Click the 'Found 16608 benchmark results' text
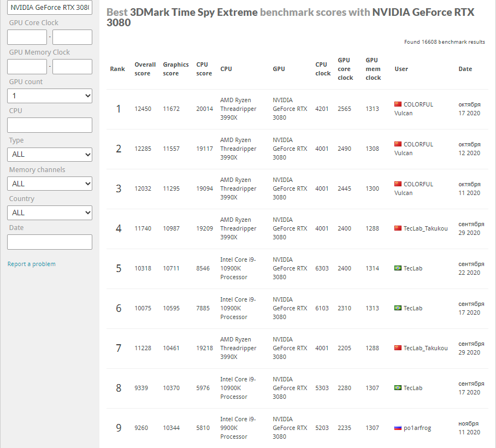 pos(445,42)
